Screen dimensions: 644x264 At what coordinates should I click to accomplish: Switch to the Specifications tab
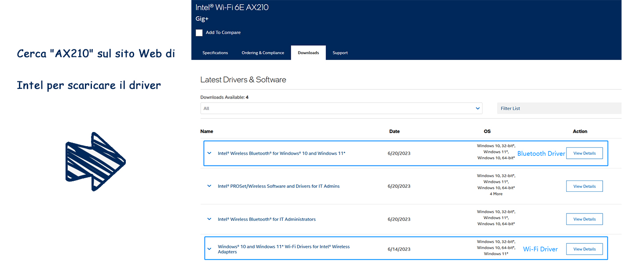click(215, 53)
